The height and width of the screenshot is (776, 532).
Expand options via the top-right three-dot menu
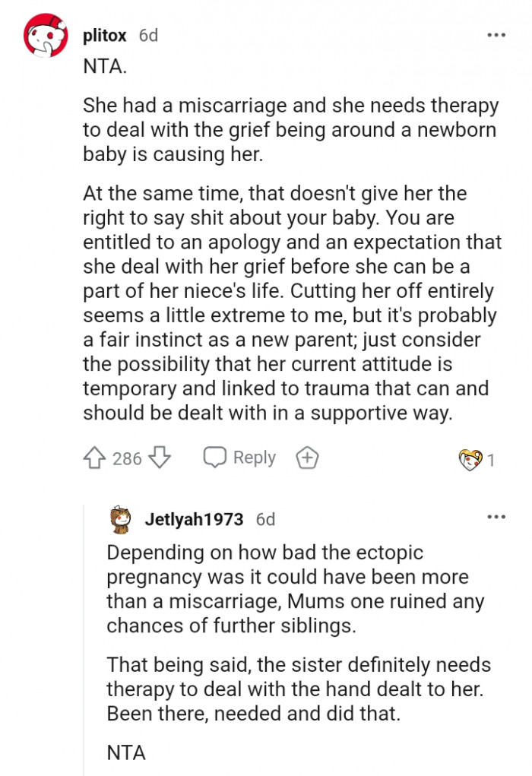point(496,34)
